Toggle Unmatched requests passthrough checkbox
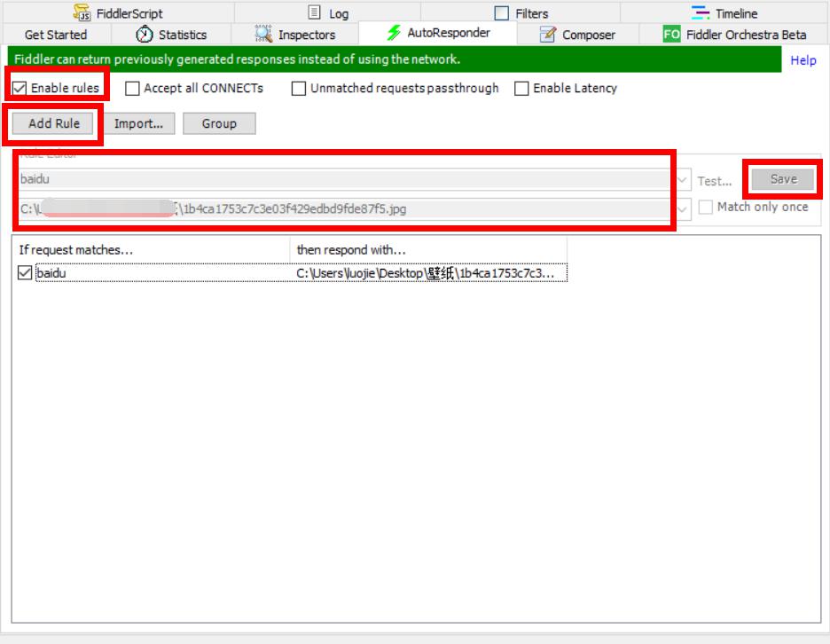This screenshot has height=644, width=830. 299,89
